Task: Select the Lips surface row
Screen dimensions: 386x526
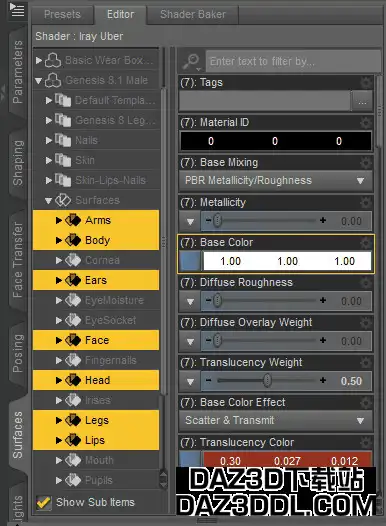Action: (96, 440)
